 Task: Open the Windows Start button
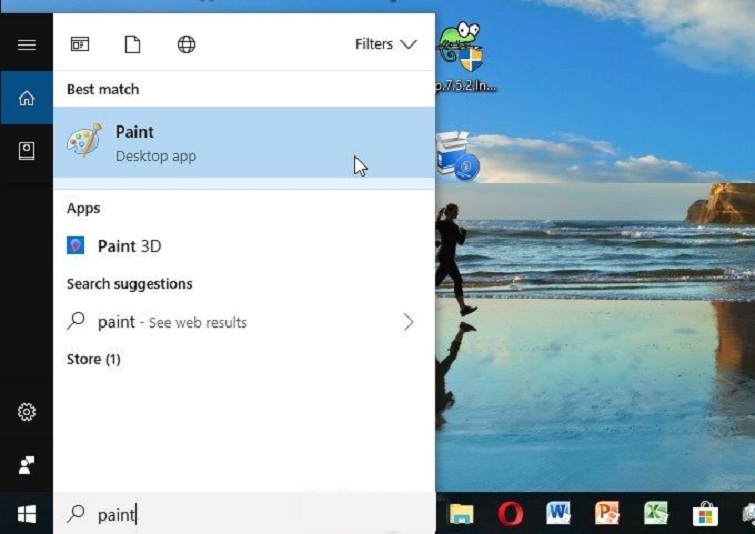point(26,514)
